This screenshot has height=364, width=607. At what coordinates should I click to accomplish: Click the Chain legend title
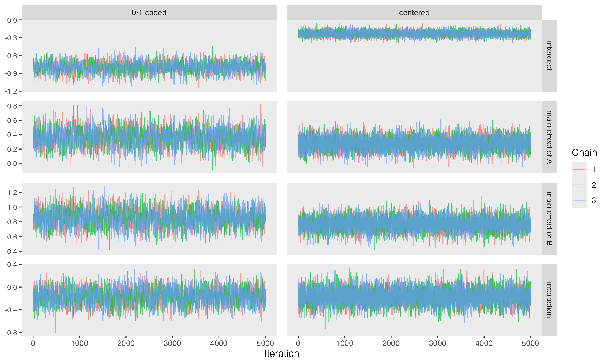pyautogui.click(x=584, y=153)
